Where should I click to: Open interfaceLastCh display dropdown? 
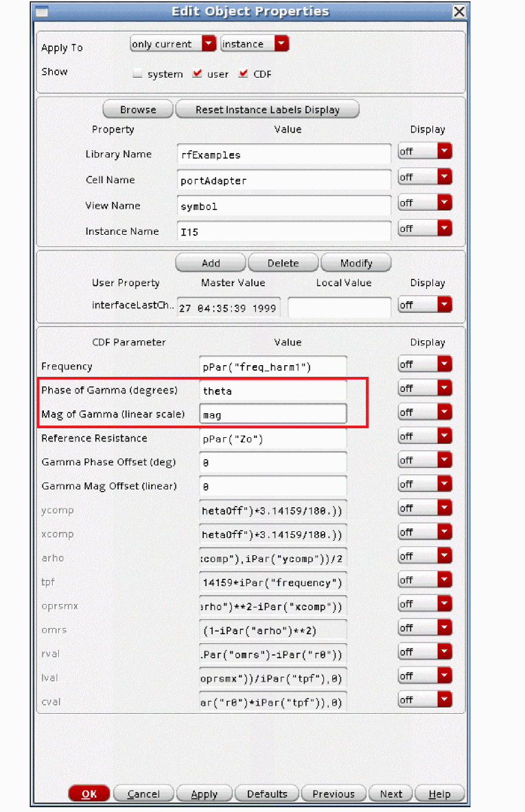tap(425, 305)
